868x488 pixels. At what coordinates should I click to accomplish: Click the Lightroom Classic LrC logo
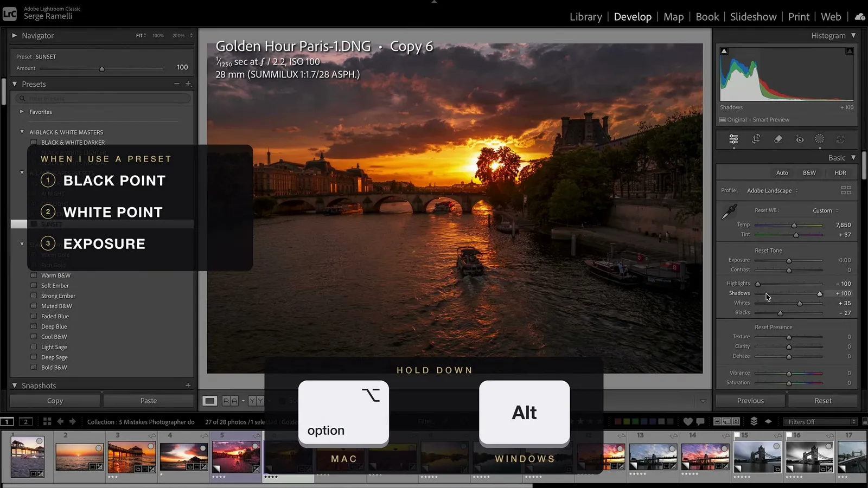point(10,14)
